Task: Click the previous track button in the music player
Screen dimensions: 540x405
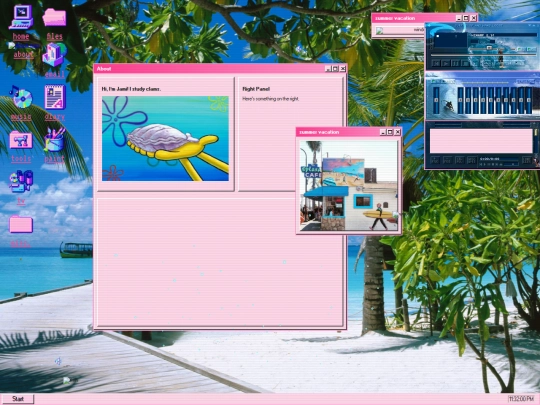Action: click(436, 63)
